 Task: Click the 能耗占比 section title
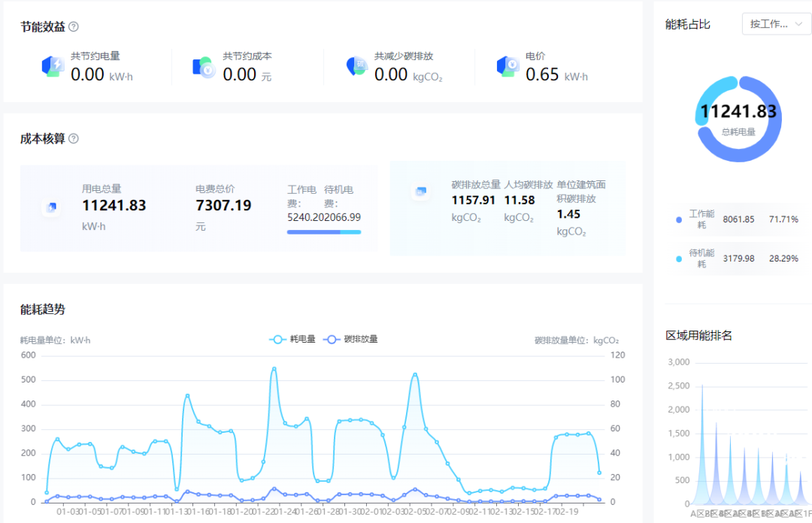tap(687, 24)
